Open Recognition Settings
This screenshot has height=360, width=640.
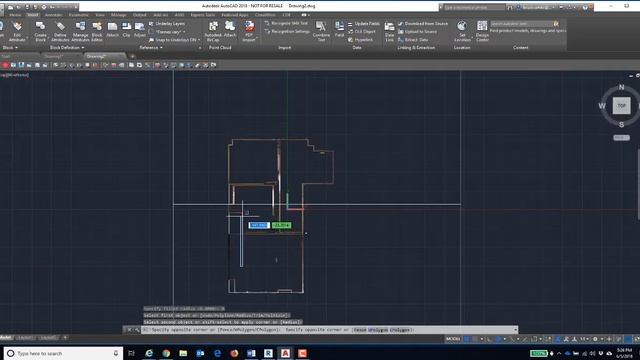287,31
